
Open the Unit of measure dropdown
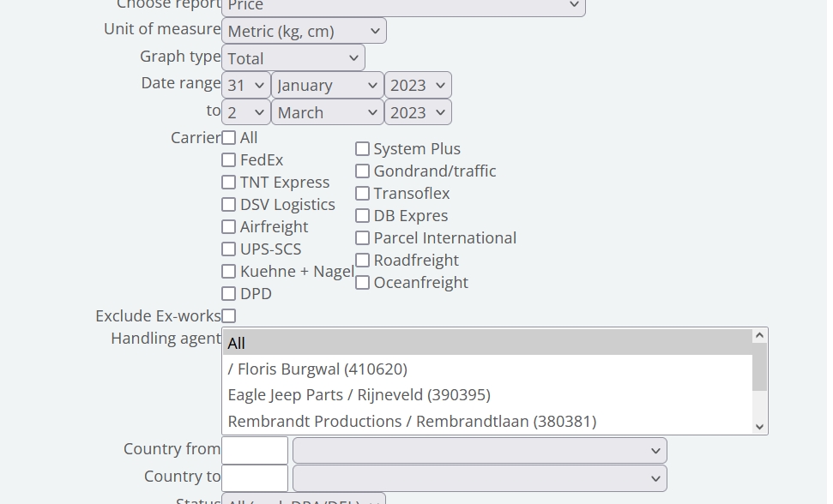click(x=304, y=31)
